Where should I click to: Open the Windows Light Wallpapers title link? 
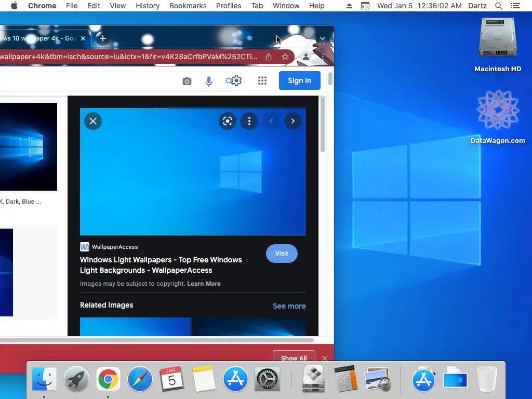[161, 265]
